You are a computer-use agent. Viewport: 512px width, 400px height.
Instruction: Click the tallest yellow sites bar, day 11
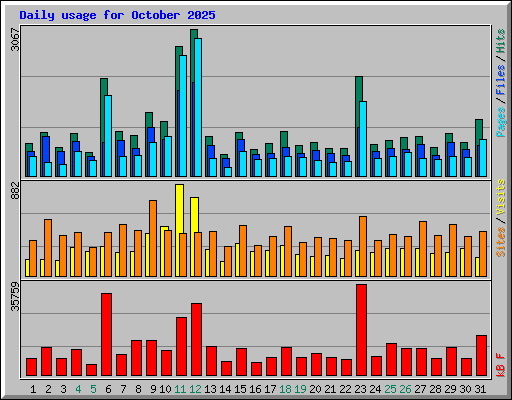[179, 208]
